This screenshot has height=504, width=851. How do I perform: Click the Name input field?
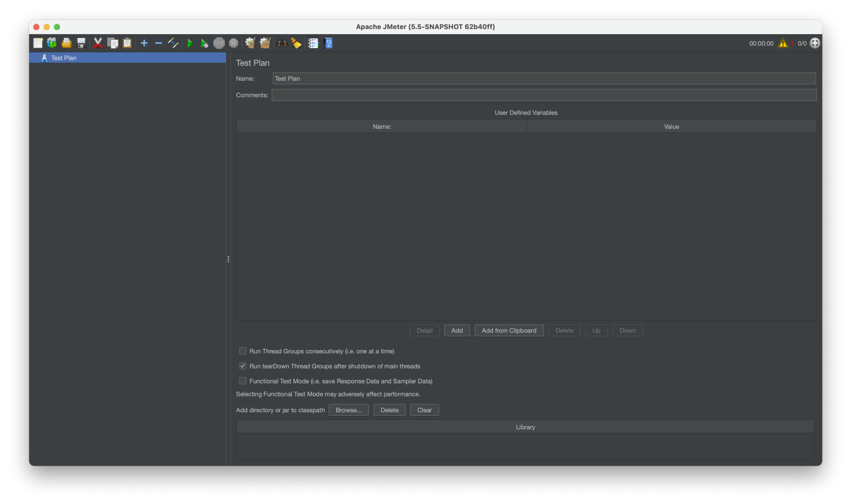point(544,78)
